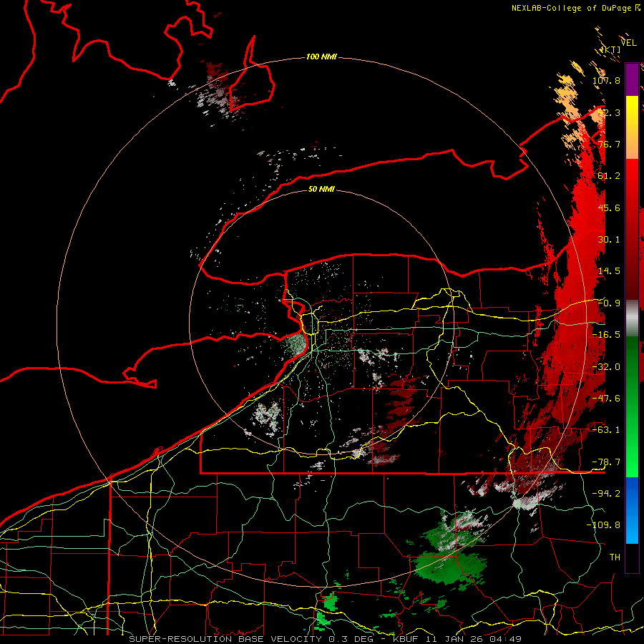The width and height of the screenshot is (644, 644).
Task: Select the -63.1 legend value
Action: coord(606,430)
